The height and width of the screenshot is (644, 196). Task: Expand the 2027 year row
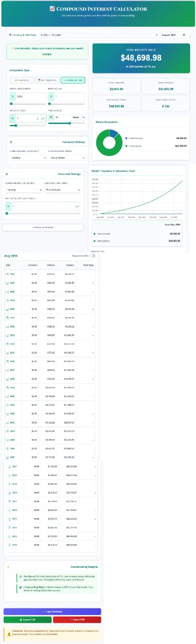(x=7, y=283)
